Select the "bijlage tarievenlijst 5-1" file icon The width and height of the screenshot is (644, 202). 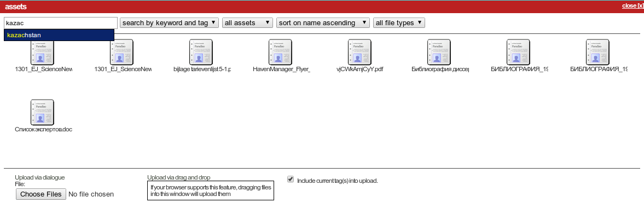pos(201,51)
